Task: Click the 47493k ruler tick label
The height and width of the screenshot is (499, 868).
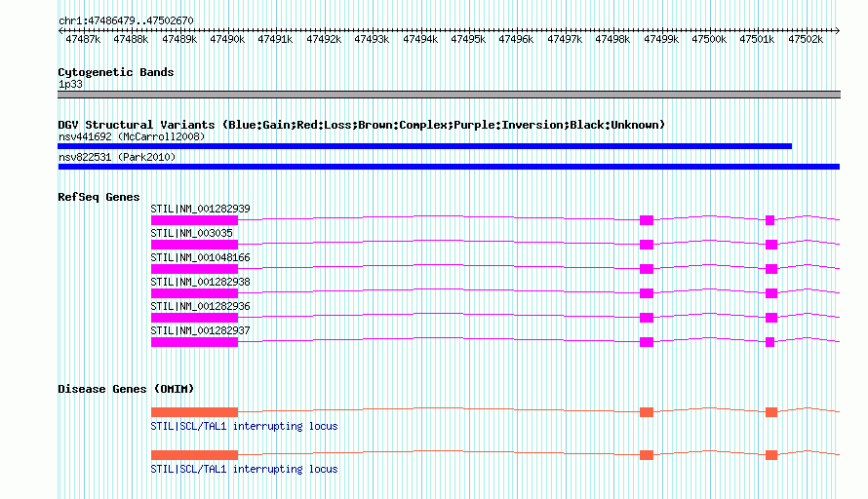Action: tap(372, 39)
